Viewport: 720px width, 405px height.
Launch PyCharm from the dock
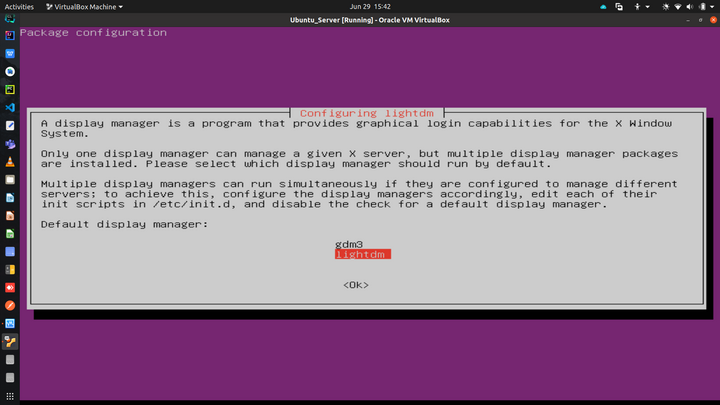[x=10, y=90]
